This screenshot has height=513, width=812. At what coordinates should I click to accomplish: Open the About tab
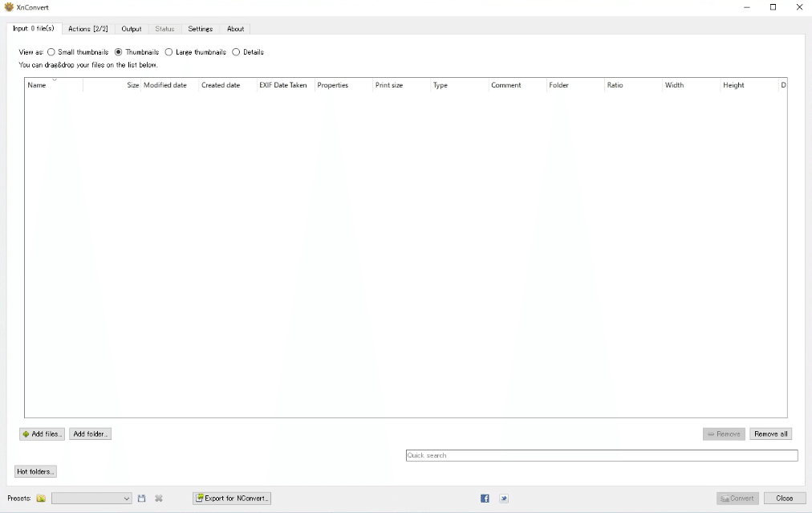click(x=236, y=29)
